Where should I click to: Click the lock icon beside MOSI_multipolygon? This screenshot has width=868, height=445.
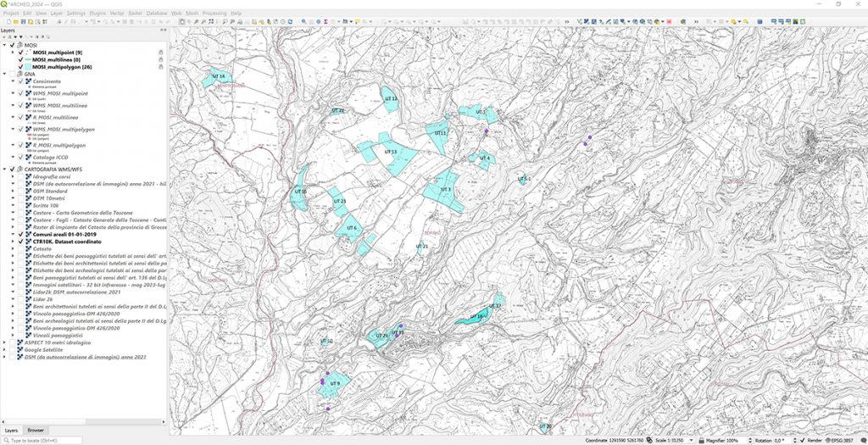click(x=160, y=67)
